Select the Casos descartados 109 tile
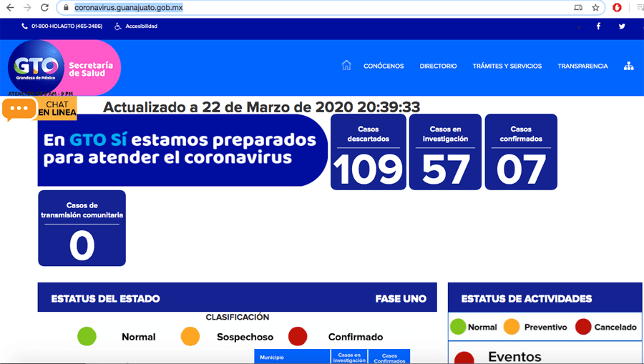The image size is (644, 364). click(x=368, y=152)
